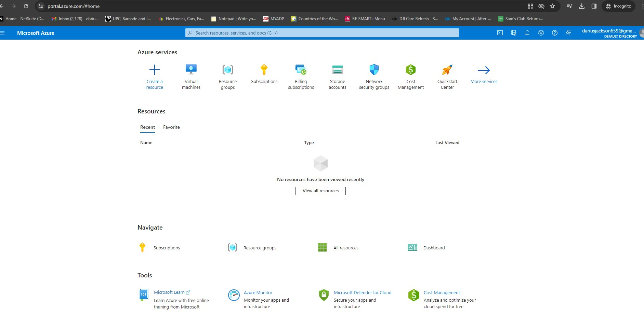The height and width of the screenshot is (330, 644).
Task: Expand More services with the arrow
Action: 484,71
